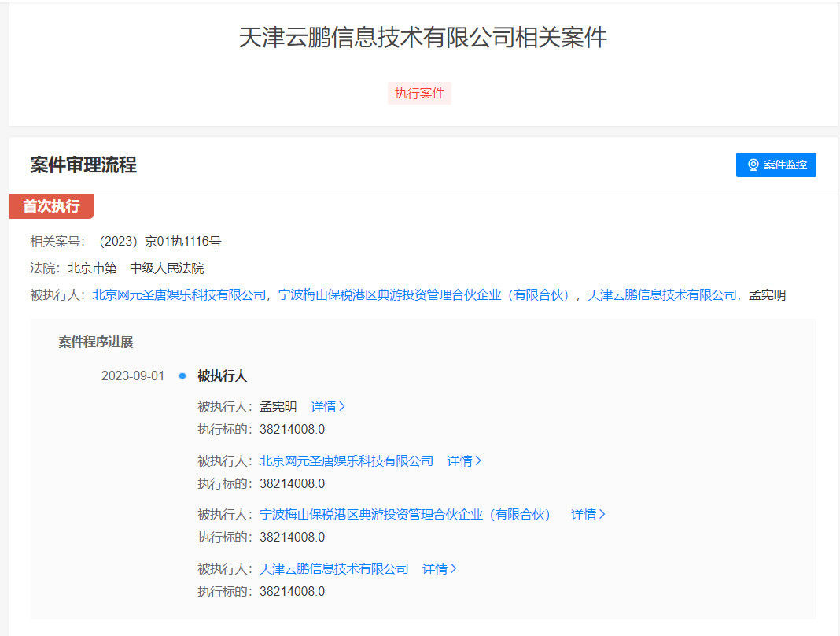Click 孟宪明 name in progress list
This screenshot has height=636, width=840.
(278, 407)
